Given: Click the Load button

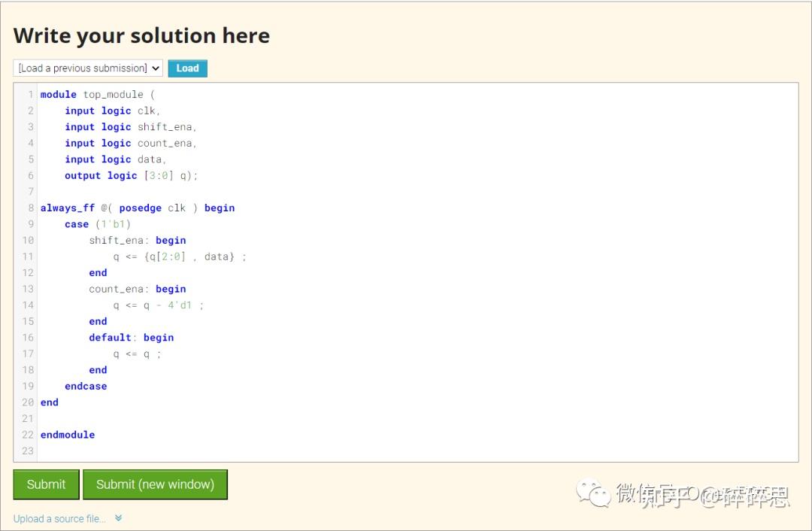Looking at the screenshot, I should coord(187,68).
